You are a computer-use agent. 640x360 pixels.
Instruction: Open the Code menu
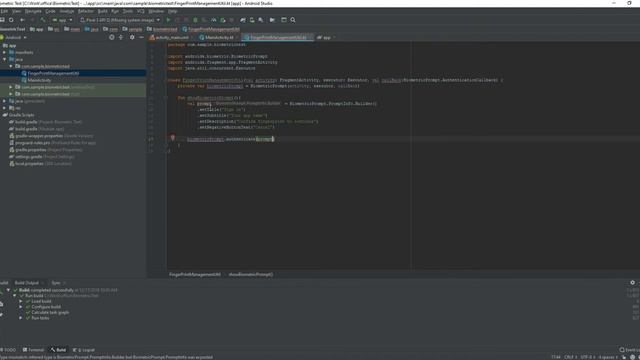(x=50, y=11)
